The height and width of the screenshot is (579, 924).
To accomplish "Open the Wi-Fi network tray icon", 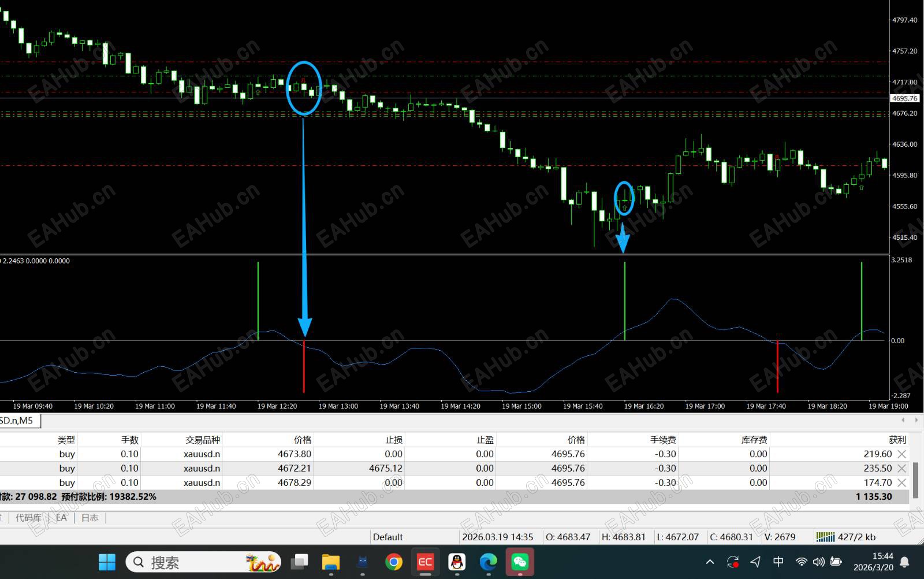I will [802, 562].
